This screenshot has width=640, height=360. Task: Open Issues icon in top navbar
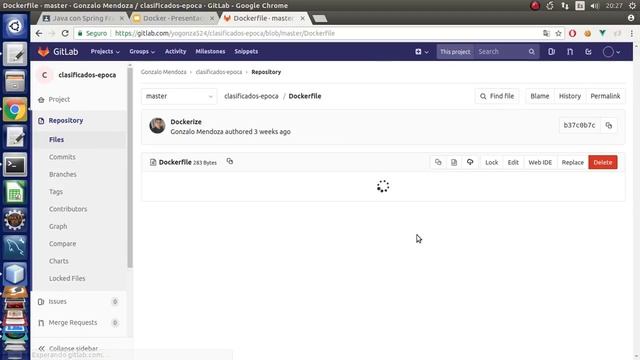pyautogui.click(x=551, y=52)
